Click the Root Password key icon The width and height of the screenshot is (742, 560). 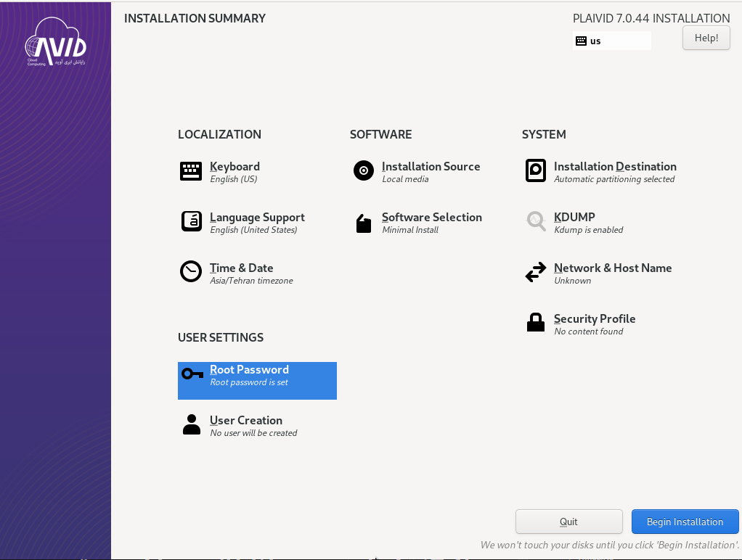(x=192, y=374)
